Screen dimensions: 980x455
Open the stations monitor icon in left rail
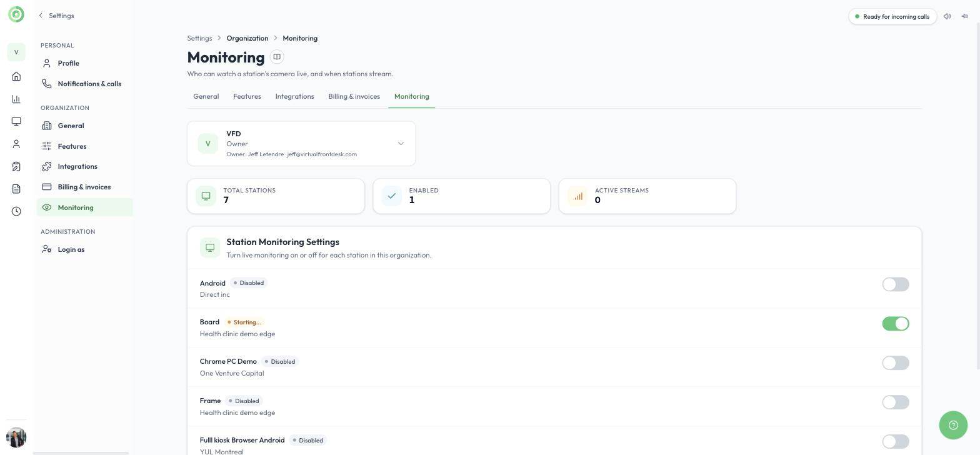pyautogui.click(x=16, y=121)
